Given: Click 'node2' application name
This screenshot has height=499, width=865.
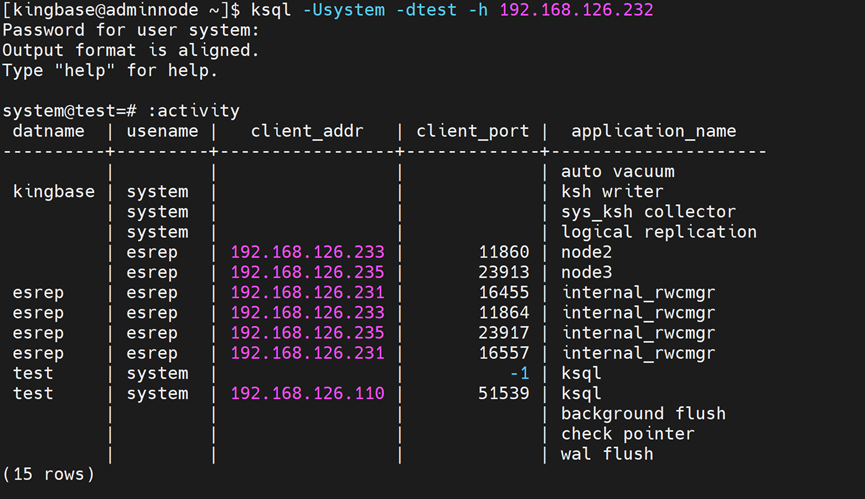Looking at the screenshot, I should [x=586, y=253].
